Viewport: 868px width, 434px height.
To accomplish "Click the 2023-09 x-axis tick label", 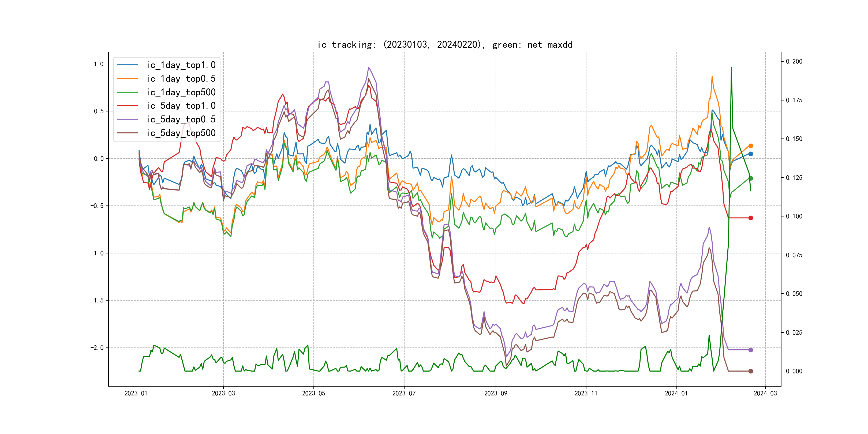I will (x=495, y=393).
